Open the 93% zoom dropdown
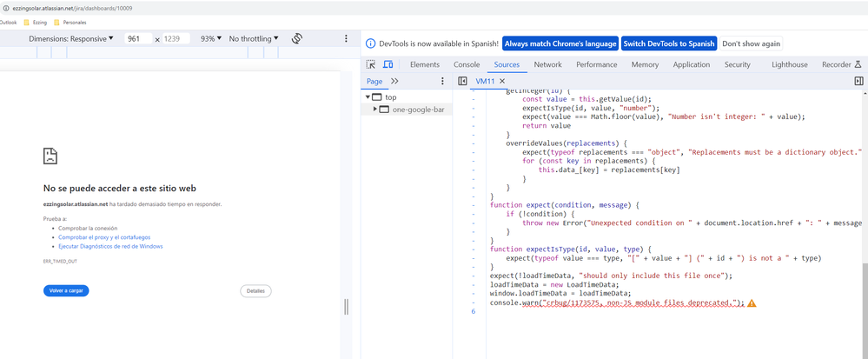The height and width of the screenshot is (359, 868). coord(211,39)
